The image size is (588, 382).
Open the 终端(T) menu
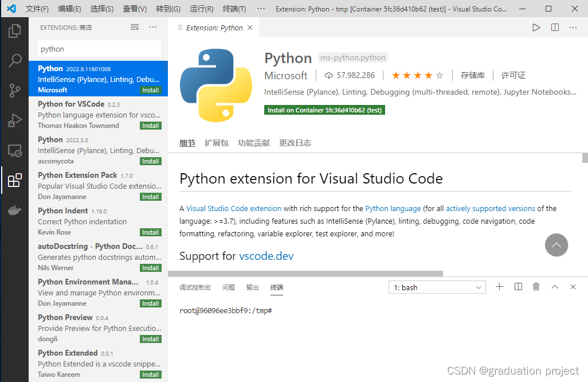234,9
